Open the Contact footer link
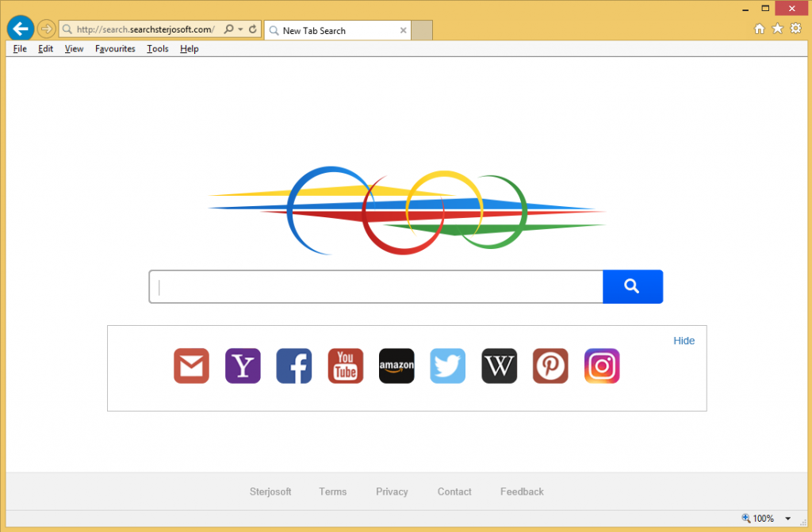The image size is (812, 532). click(454, 492)
